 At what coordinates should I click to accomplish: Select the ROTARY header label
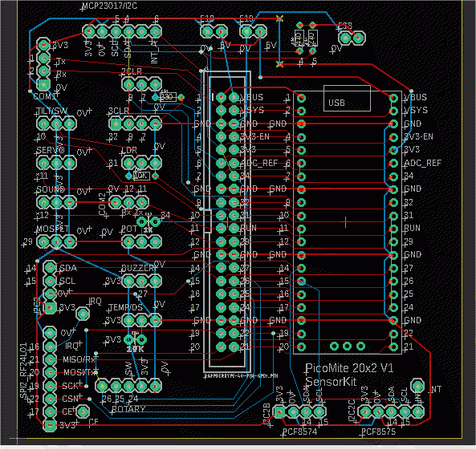128,409
